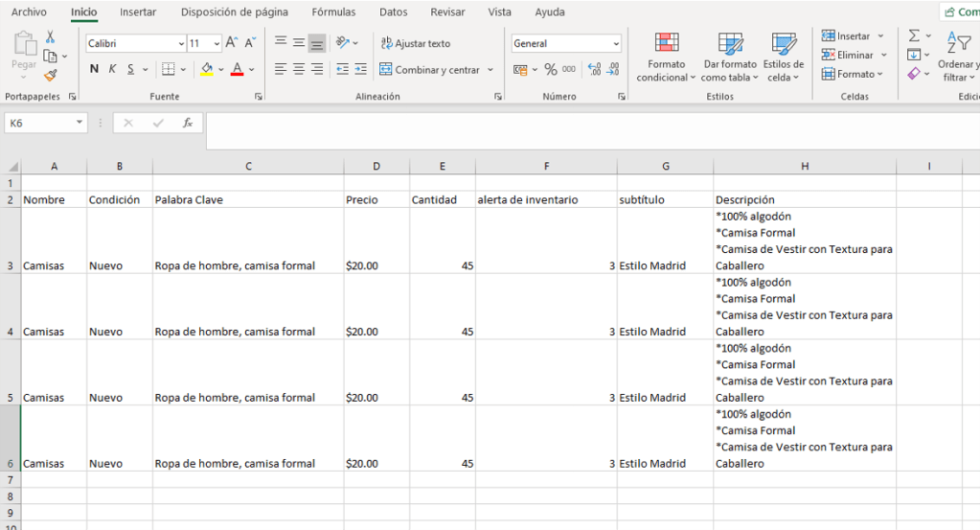Click the increase indent icon
The image size is (980, 530).
(360, 69)
